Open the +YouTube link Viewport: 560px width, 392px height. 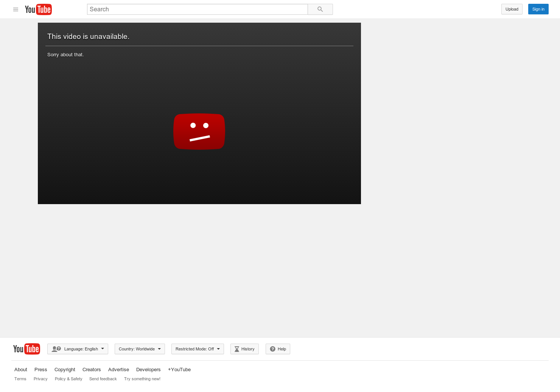[179, 370]
